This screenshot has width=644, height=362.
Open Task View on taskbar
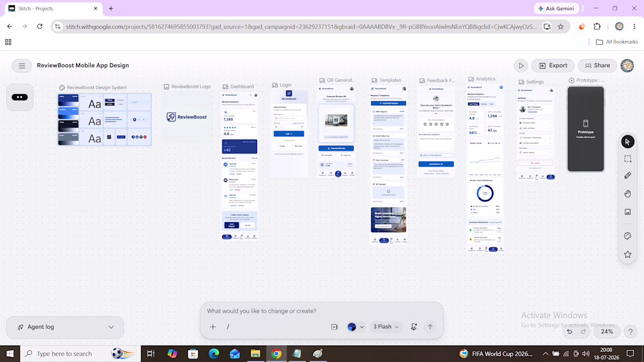click(150, 354)
